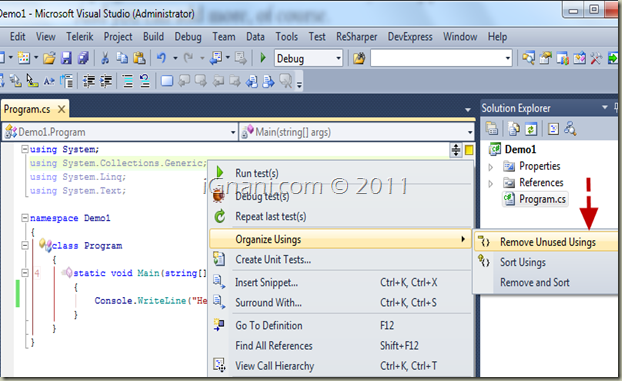Comment out the selected lines icon
Viewport: 622px width, 381px height.
tap(128, 81)
